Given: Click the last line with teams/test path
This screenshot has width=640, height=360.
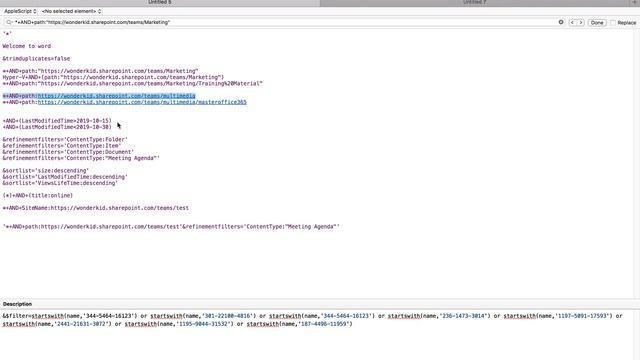Looking at the screenshot, I should tap(171, 227).
